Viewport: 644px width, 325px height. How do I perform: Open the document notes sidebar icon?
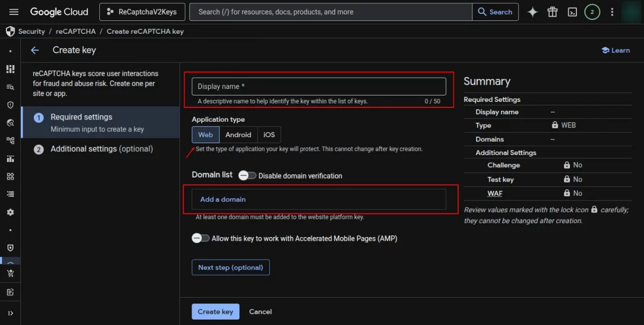10,292
